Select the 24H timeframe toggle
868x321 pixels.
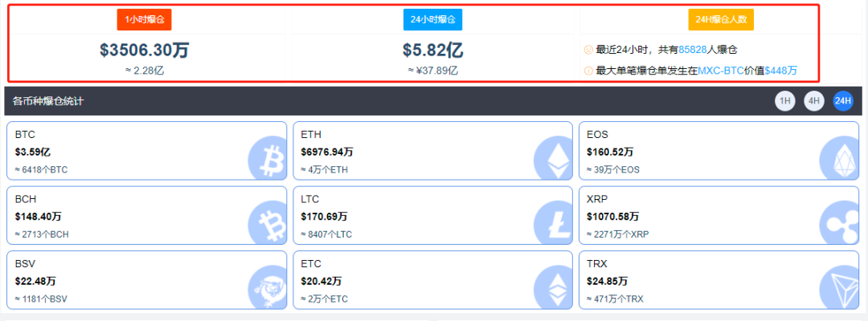click(842, 101)
